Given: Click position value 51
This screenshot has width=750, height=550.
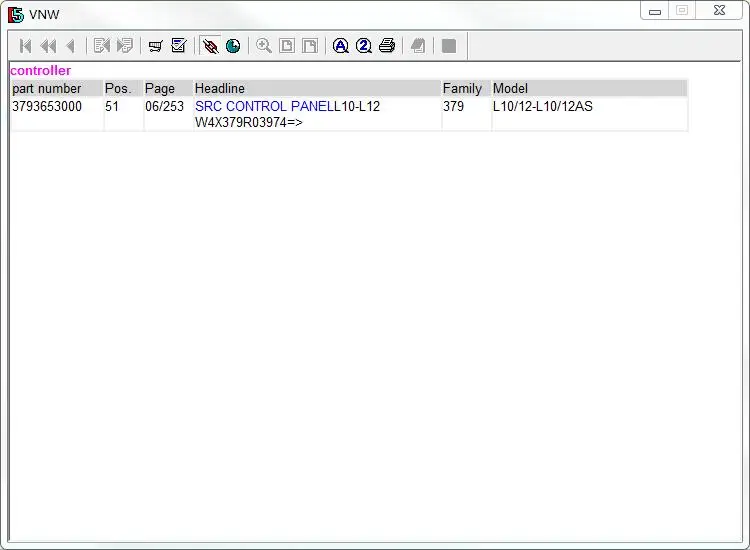Looking at the screenshot, I should (x=112, y=106).
